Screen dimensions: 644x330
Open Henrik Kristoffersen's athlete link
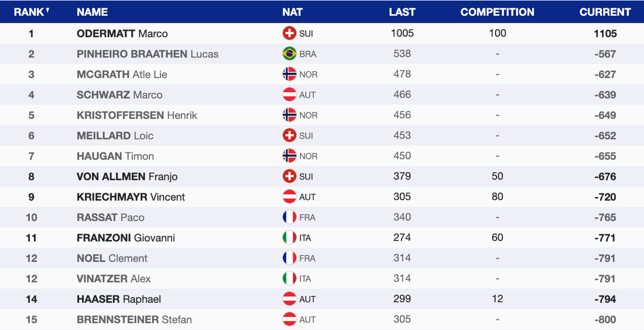click(137, 115)
